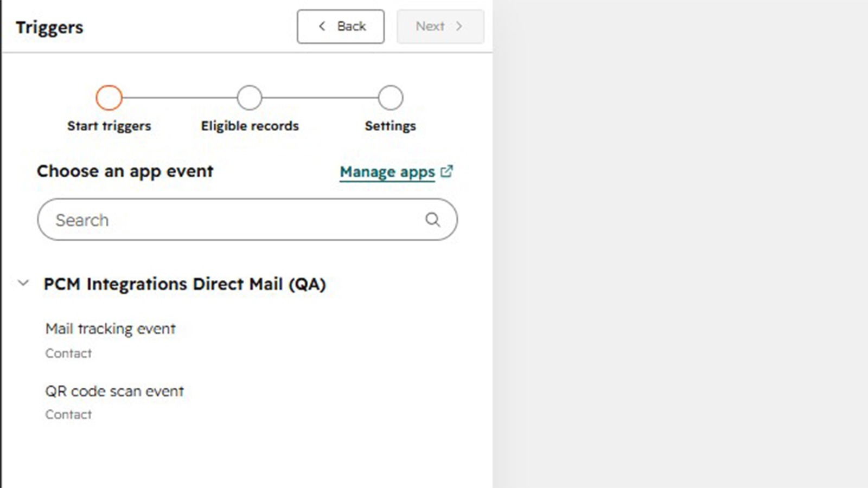
Task: Jump to the Eligible records step circle
Action: 250,98
